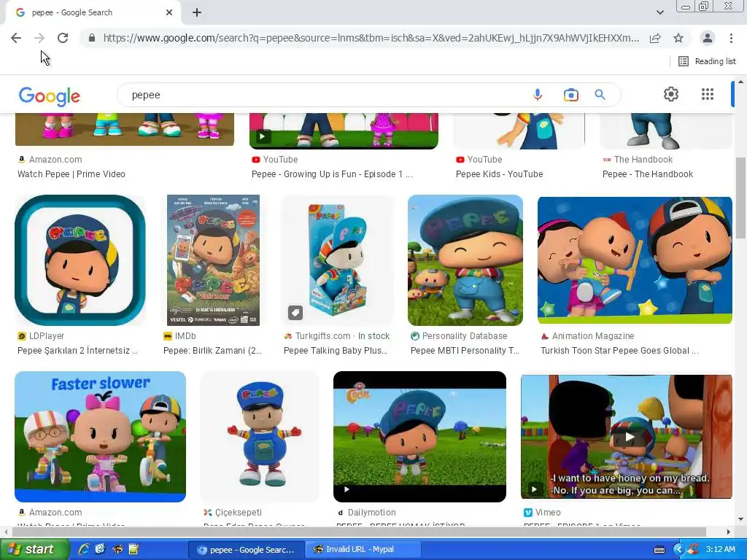
Task: Open Google quick settings gear
Action: pyautogui.click(x=671, y=94)
